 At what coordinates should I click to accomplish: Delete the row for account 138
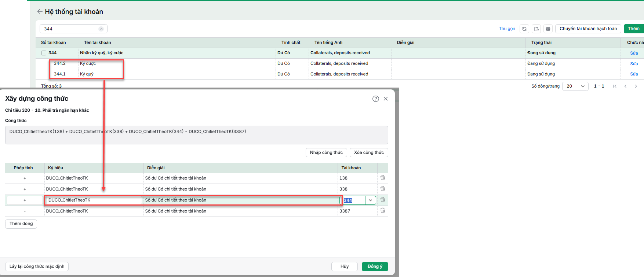[x=383, y=178]
